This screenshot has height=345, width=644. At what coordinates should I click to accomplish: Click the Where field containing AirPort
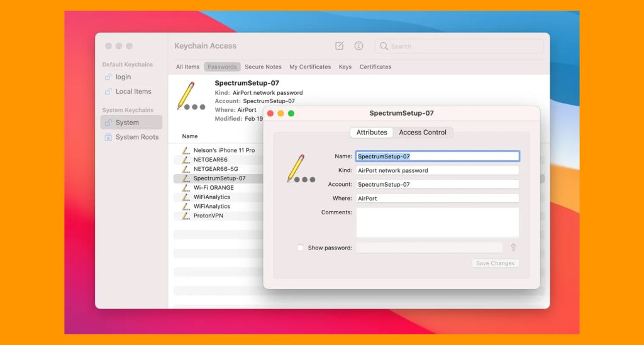[x=438, y=198]
